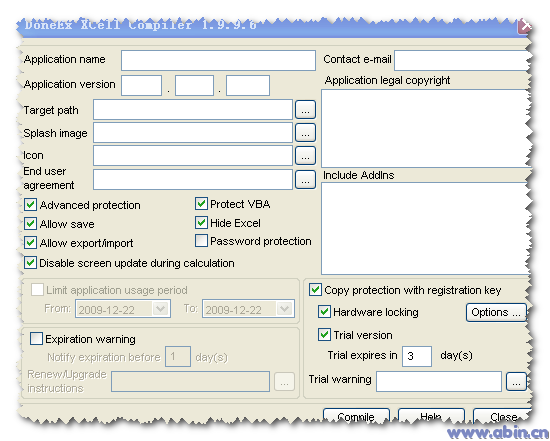Start compiling with the Compile button
Image resolution: width=550 pixels, height=441 pixels.
[x=356, y=416]
